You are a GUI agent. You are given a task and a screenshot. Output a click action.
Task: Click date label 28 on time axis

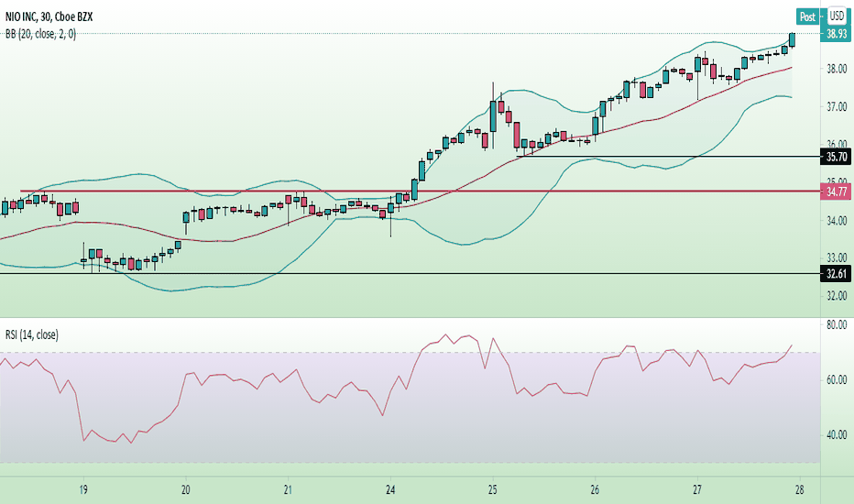[800, 490]
